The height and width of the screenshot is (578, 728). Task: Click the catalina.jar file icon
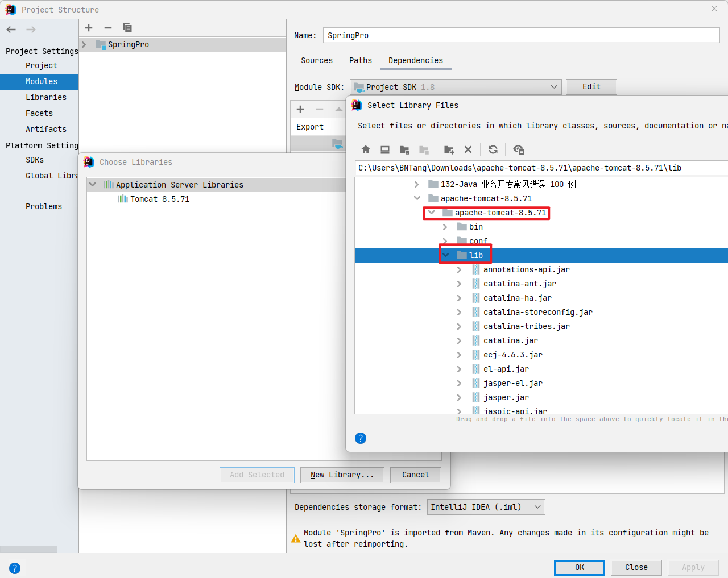click(476, 340)
